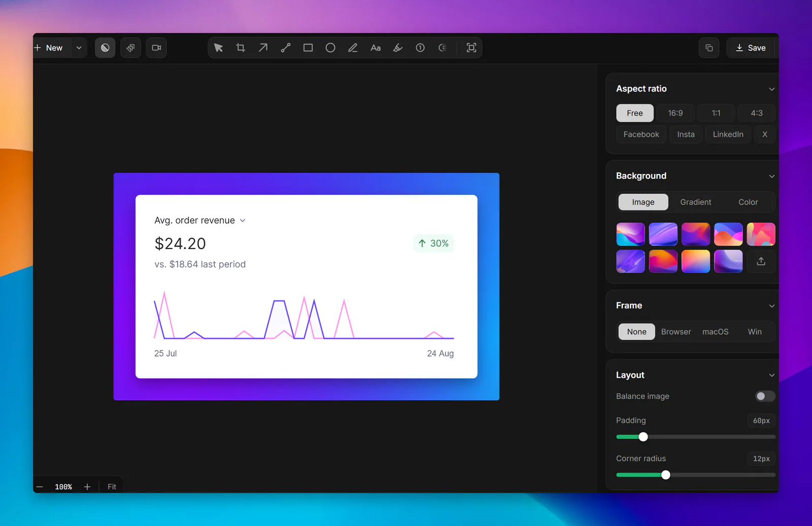The image size is (812, 526).
Task: Select the Rectangle shape tool
Action: [x=308, y=48]
